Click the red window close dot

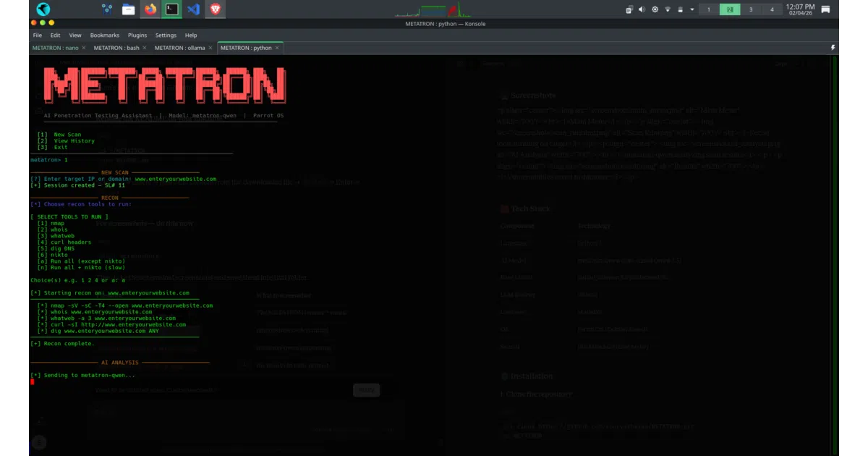34,23
